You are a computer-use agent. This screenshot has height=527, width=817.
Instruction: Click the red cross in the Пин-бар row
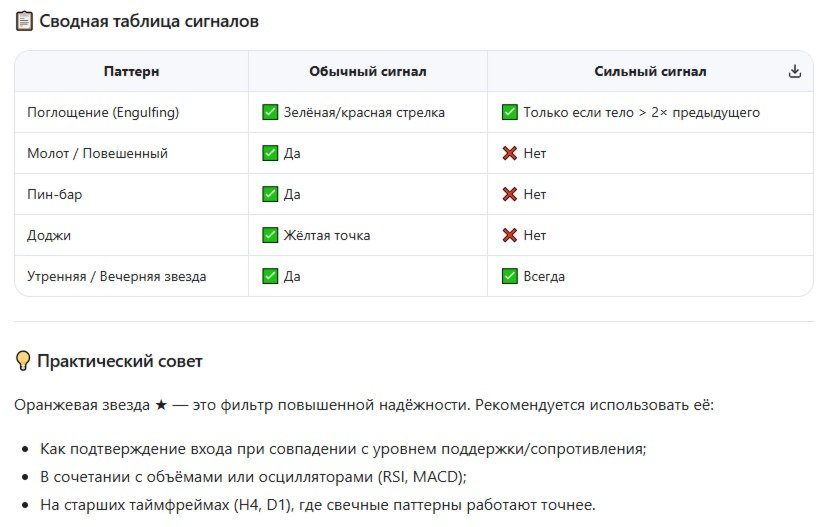[x=510, y=195]
